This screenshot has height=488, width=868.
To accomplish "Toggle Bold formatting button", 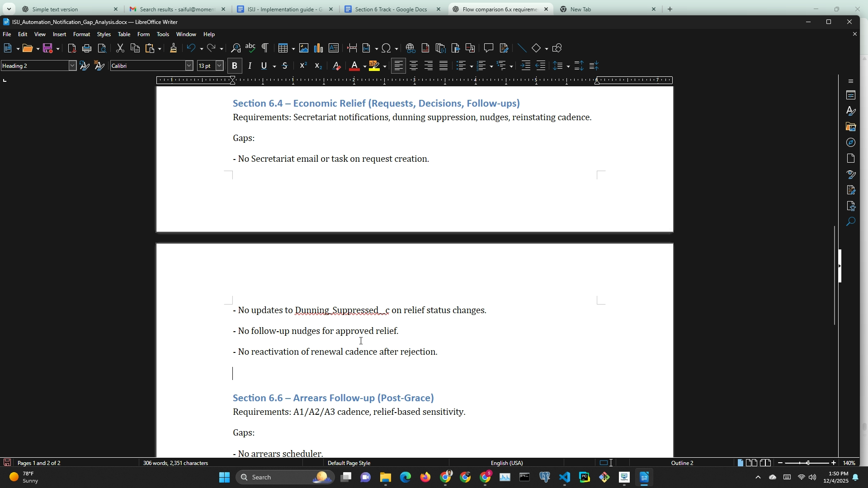I will [235, 66].
